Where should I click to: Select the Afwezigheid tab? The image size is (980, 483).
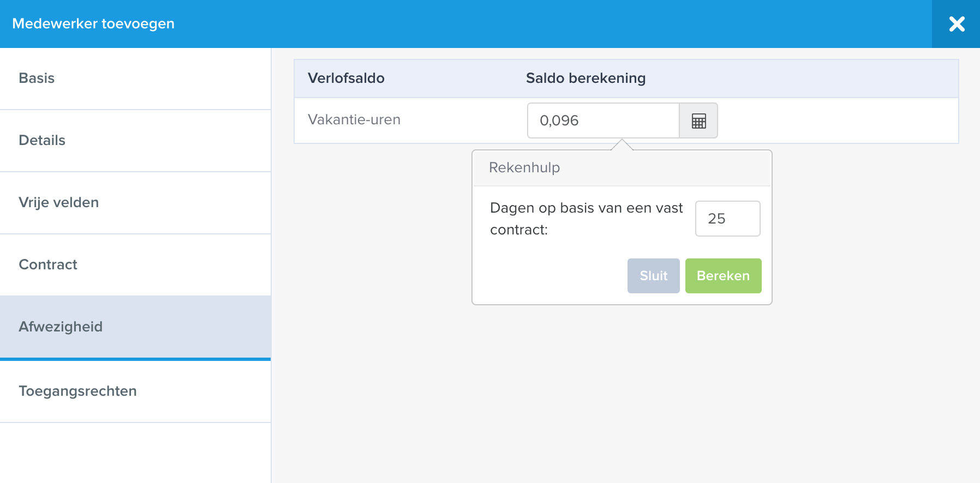pos(135,327)
